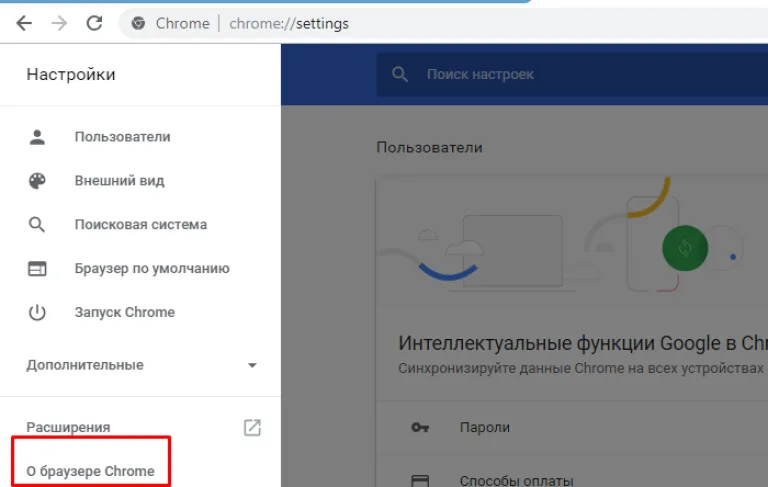Viewport: 768px width, 487px height.
Task: Click the chrome://settings address bar
Action: point(443,23)
